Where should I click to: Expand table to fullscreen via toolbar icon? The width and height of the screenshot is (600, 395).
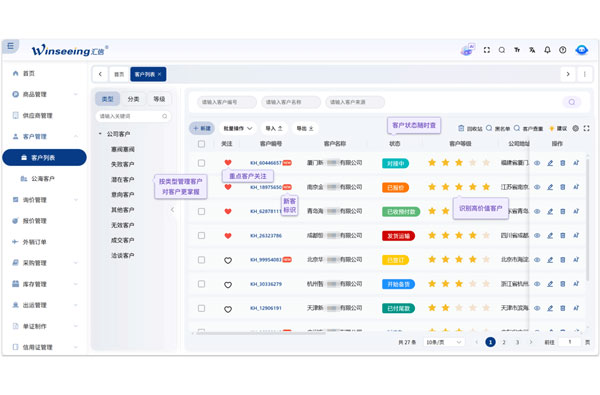pos(587,129)
